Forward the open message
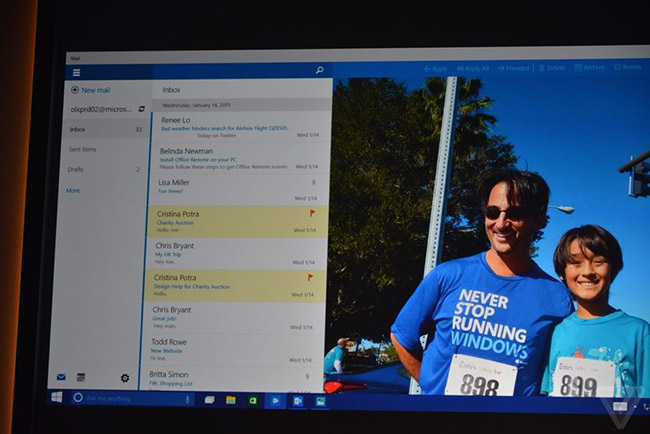 [514, 69]
